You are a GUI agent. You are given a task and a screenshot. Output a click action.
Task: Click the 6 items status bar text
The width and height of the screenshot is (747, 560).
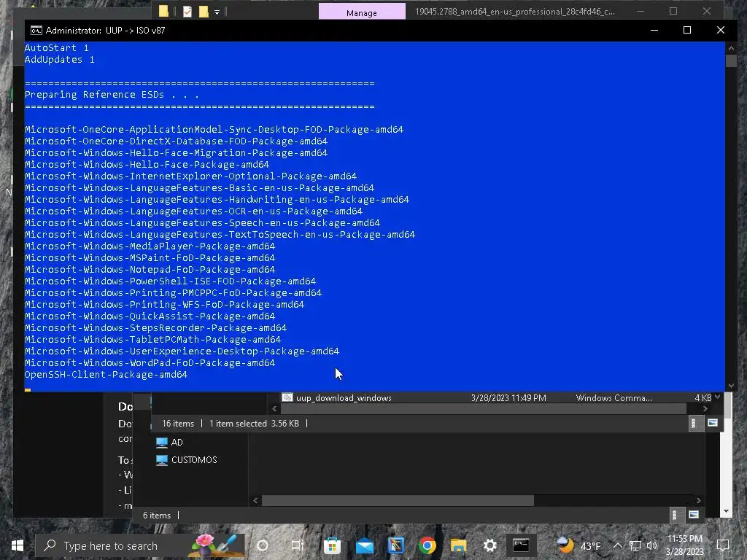click(157, 516)
